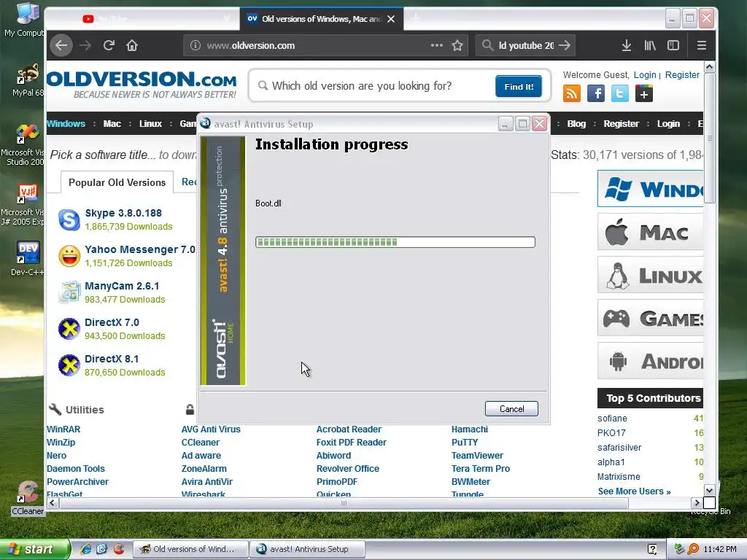Click the DirectX 8.1 yellow X icon
747x560 pixels.
coord(69,365)
